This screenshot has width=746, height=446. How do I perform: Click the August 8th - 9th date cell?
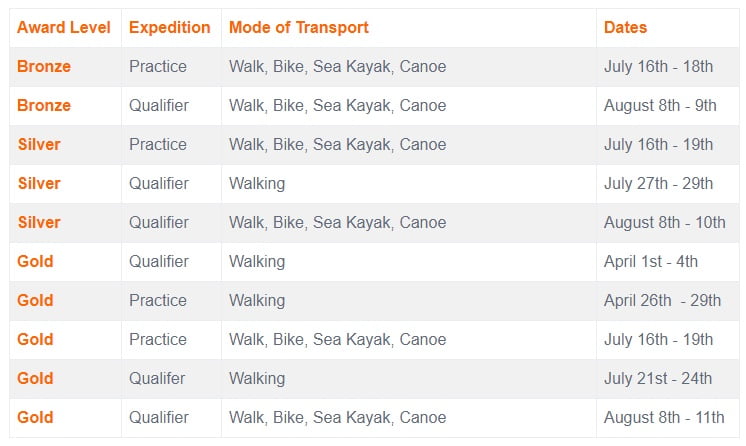coord(660,106)
